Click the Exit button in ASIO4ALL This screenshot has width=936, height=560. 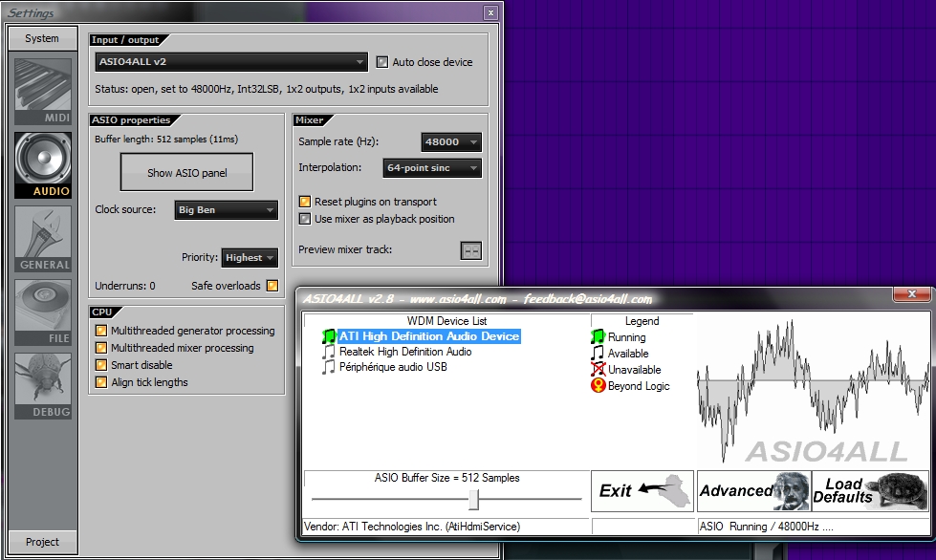(642, 491)
